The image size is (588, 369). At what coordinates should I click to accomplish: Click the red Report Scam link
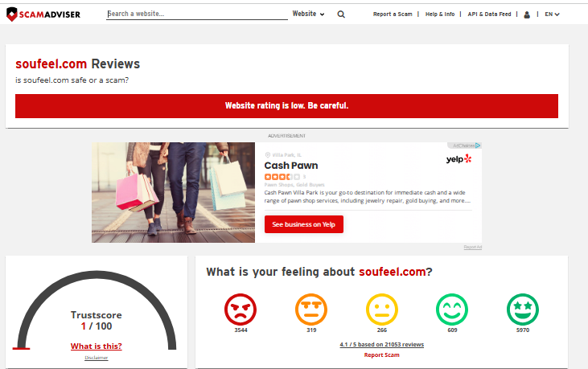(382, 355)
